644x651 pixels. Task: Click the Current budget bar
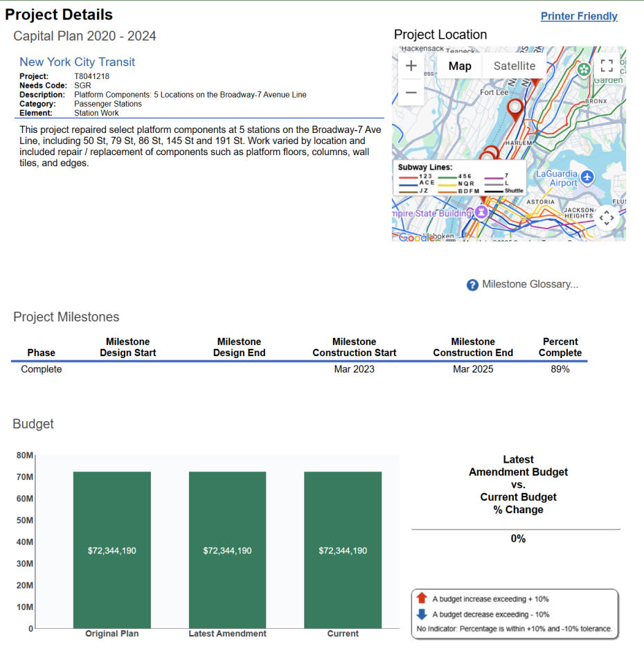pos(343,550)
